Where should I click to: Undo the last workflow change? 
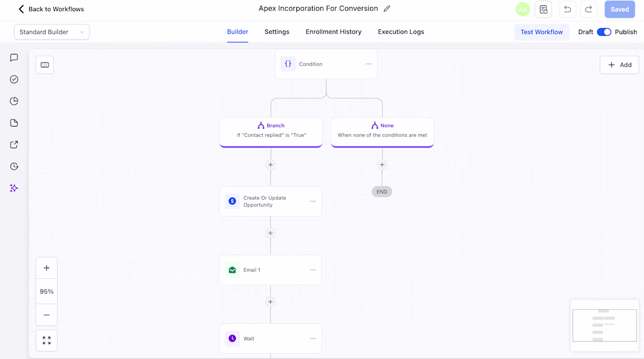click(x=568, y=9)
